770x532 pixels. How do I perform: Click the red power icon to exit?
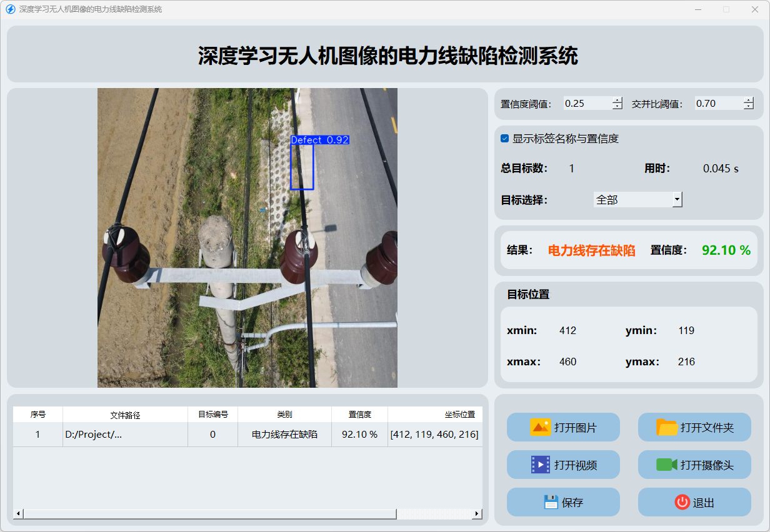682,502
